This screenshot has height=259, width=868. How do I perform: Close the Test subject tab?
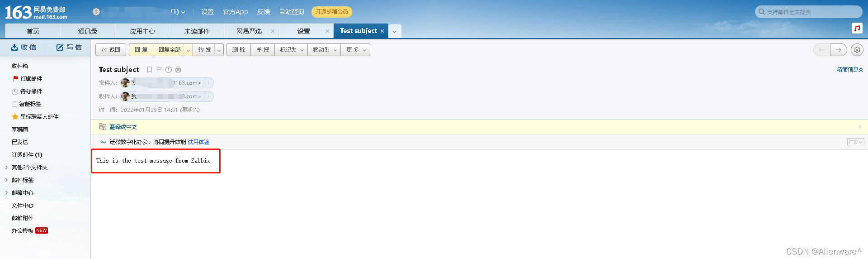[x=382, y=31]
